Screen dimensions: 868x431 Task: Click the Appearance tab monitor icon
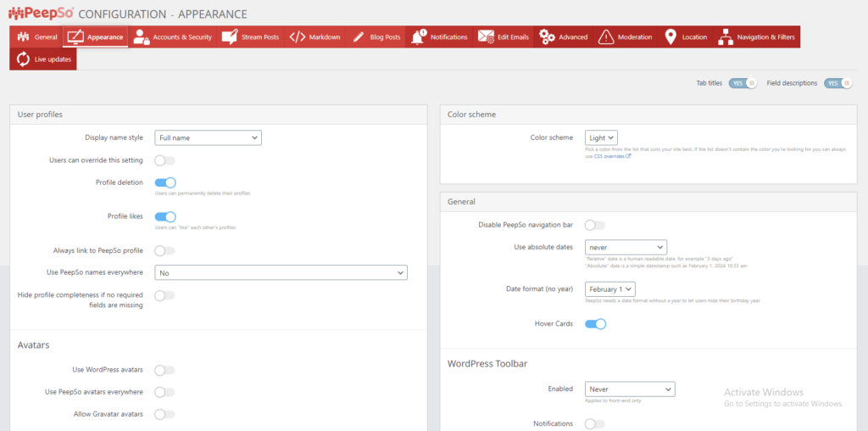pos(75,37)
